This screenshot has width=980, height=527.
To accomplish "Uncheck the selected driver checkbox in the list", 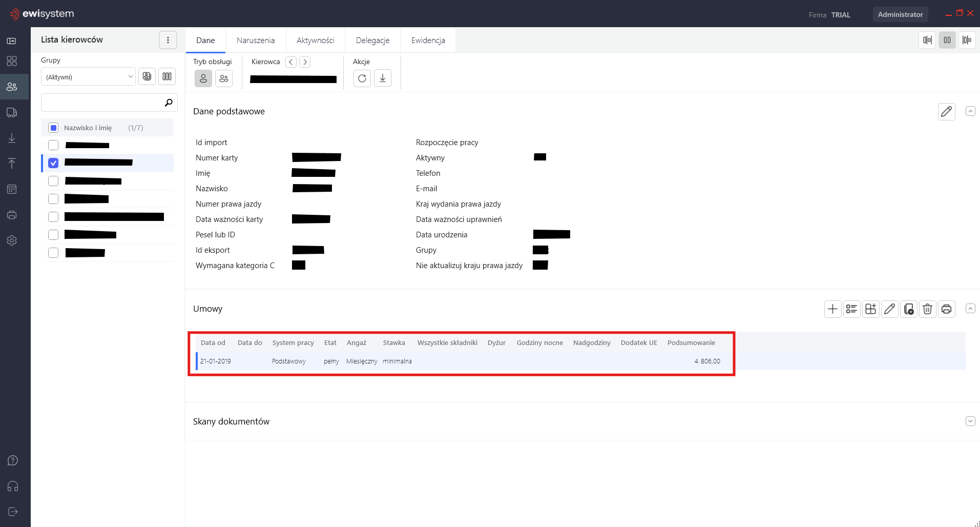I will tap(53, 163).
